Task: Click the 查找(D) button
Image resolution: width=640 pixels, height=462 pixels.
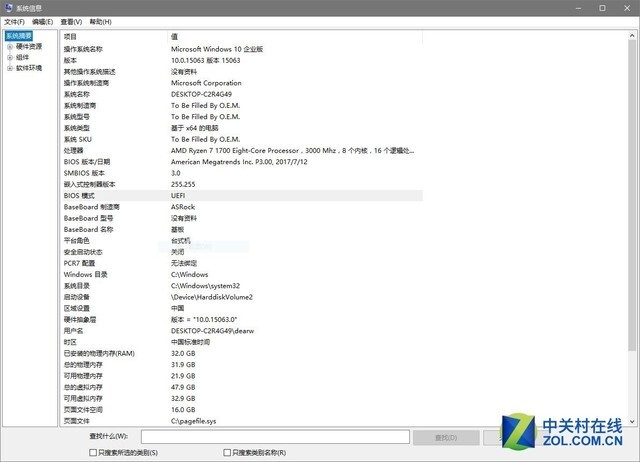Action: (446, 438)
